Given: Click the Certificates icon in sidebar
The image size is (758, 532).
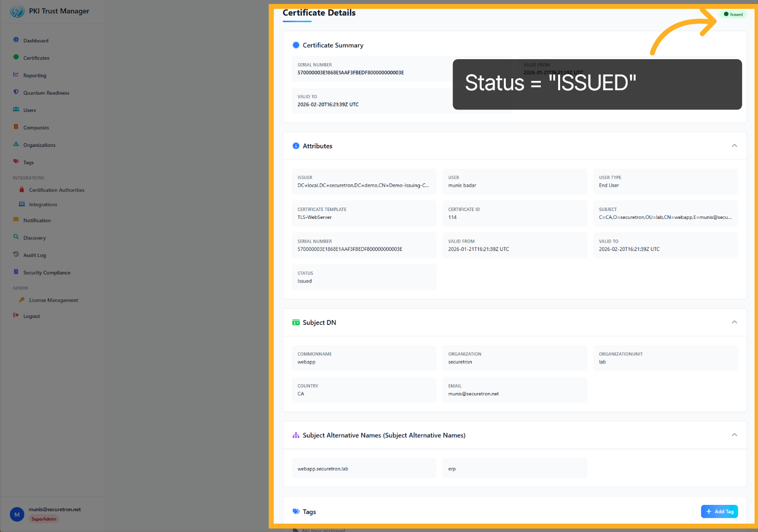Looking at the screenshot, I should (16, 57).
